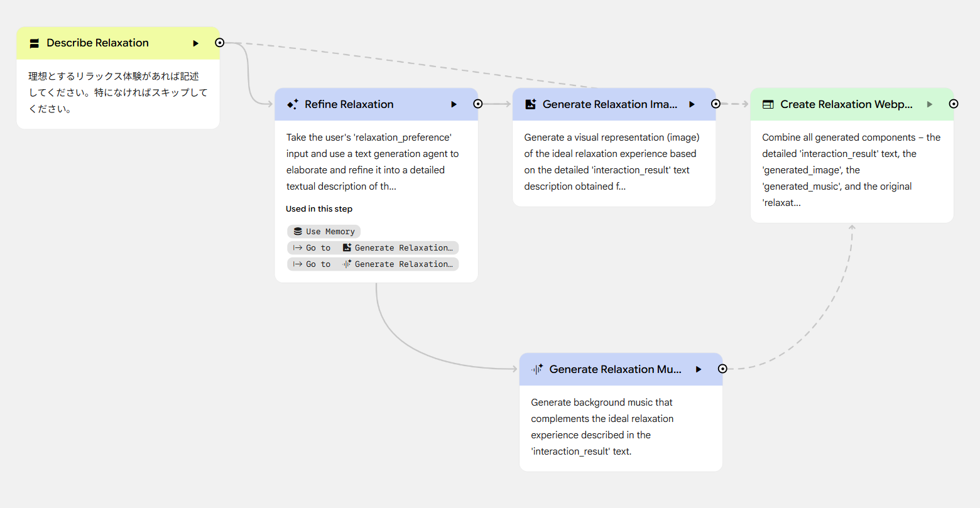Click output port of Describe Relaxation node

(219, 43)
